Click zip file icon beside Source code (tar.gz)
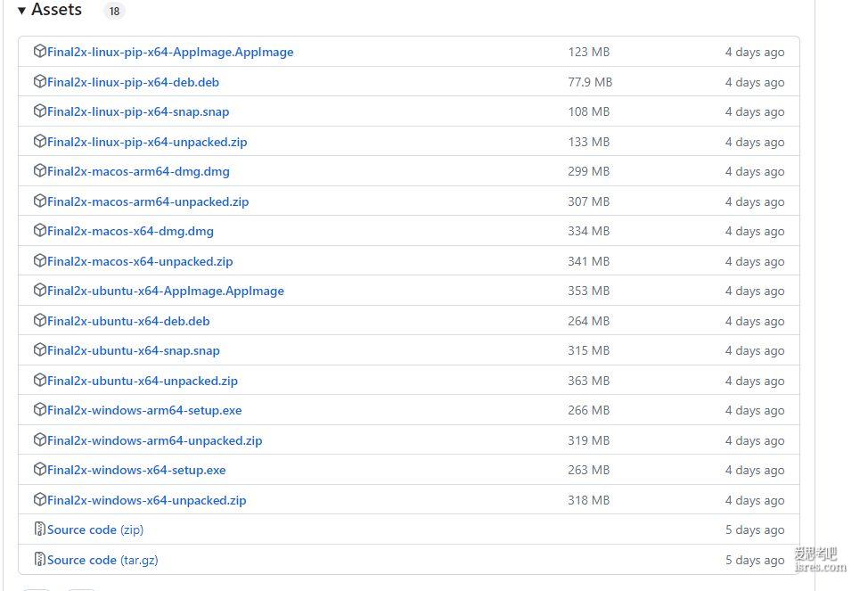 pos(40,560)
